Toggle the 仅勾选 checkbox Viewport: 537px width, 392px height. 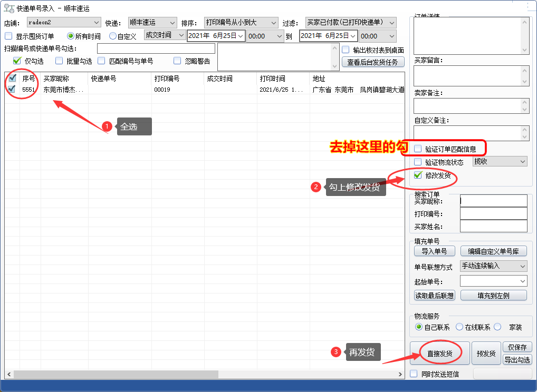coord(17,61)
